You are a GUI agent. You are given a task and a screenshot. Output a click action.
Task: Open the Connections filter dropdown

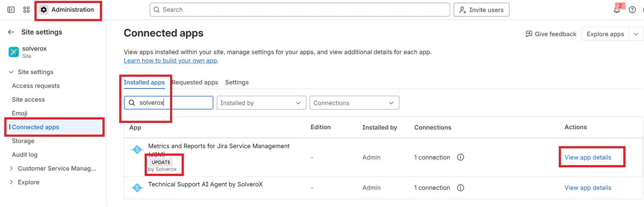354,103
